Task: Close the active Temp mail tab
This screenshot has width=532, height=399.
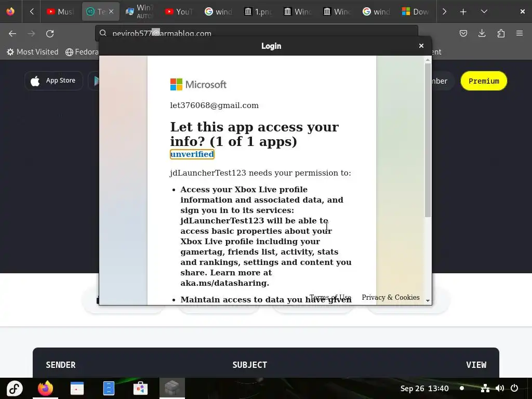Action: tap(111, 12)
